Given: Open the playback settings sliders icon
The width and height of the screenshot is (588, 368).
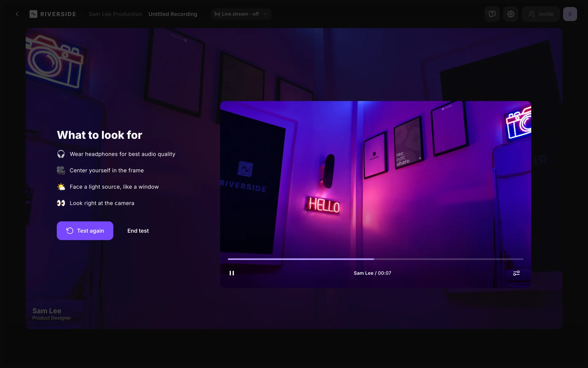Looking at the screenshot, I should point(516,273).
